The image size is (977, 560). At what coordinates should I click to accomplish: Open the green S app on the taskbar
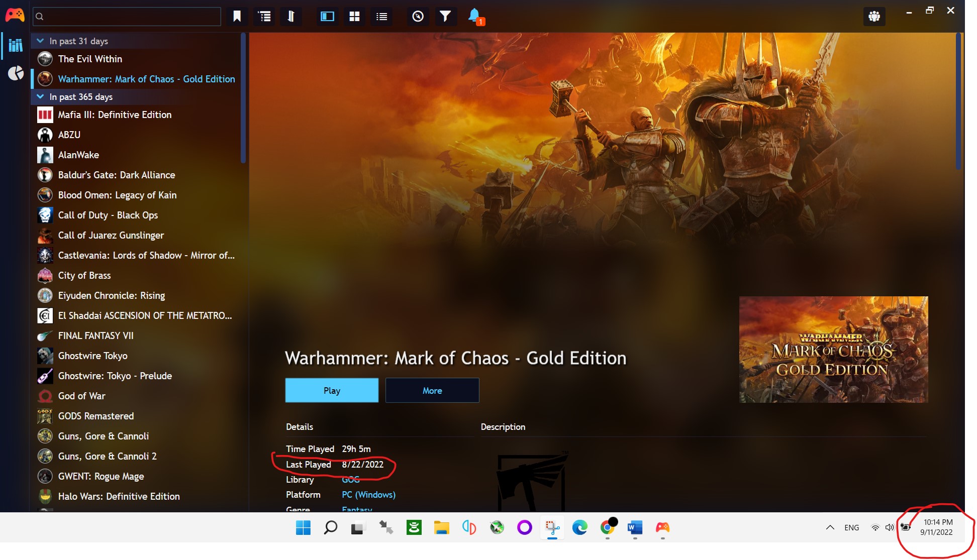[414, 527]
